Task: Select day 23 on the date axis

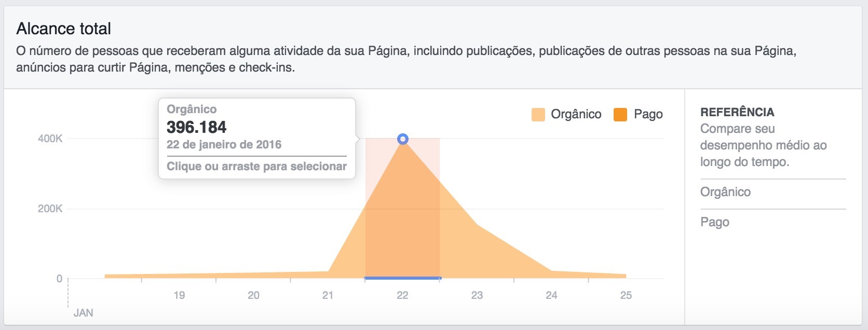Action: 477,295
